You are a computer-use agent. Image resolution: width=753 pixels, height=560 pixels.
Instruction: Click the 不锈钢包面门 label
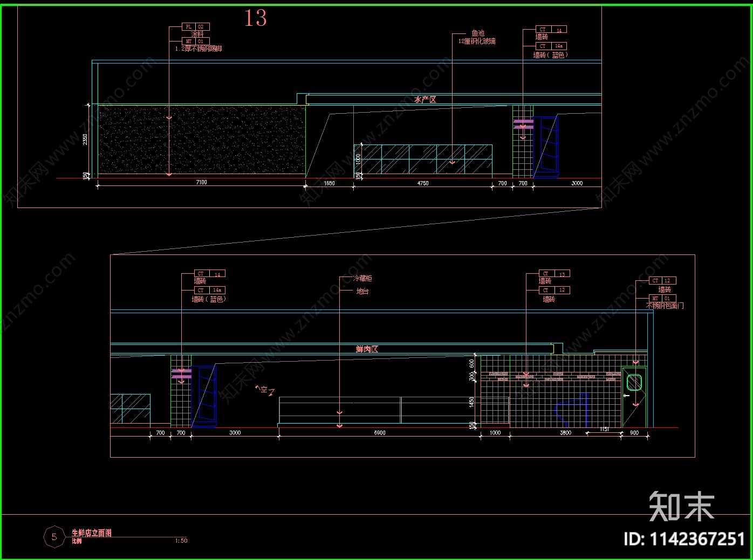point(665,306)
